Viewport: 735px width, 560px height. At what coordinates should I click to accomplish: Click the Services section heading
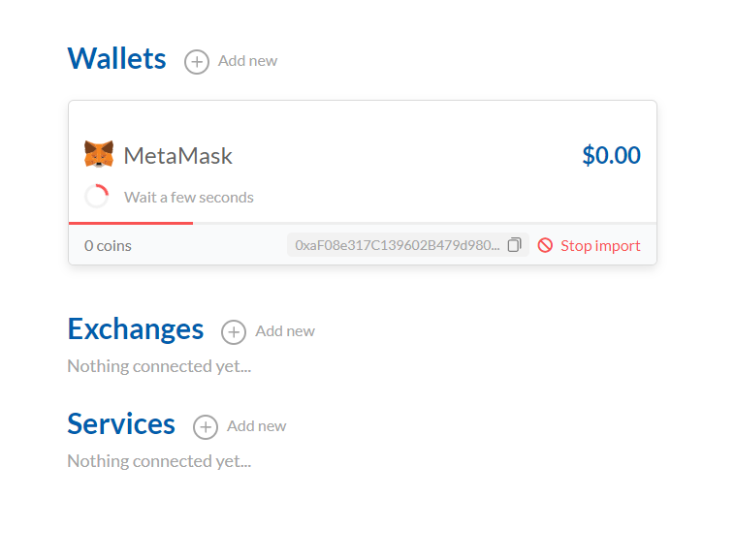(x=121, y=423)
